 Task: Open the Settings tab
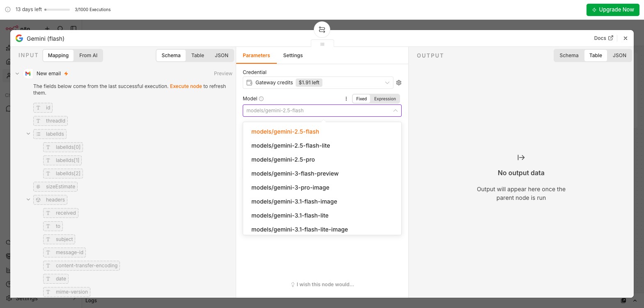(293, 56)
